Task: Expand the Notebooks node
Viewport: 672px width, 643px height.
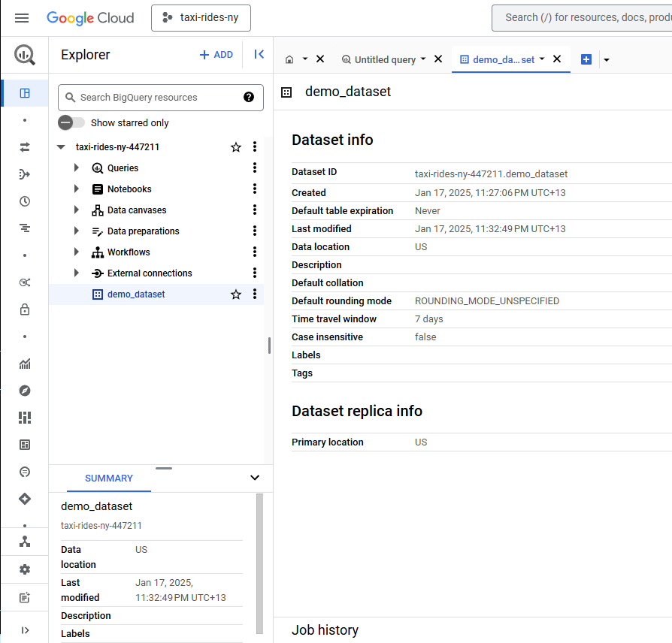Action: coord(76,189)
